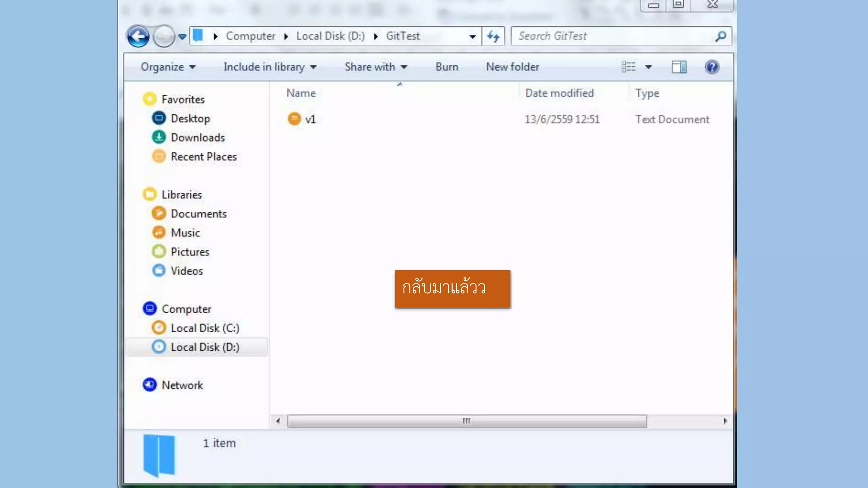Open the Music library
Viewport: 868px width, 488px height.
pyautogui.click(x=185, y=233)
